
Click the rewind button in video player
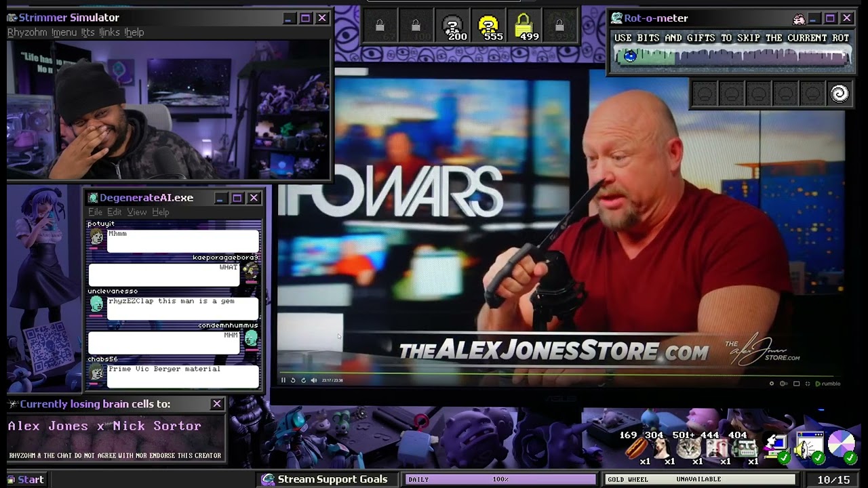coord(293,380)
